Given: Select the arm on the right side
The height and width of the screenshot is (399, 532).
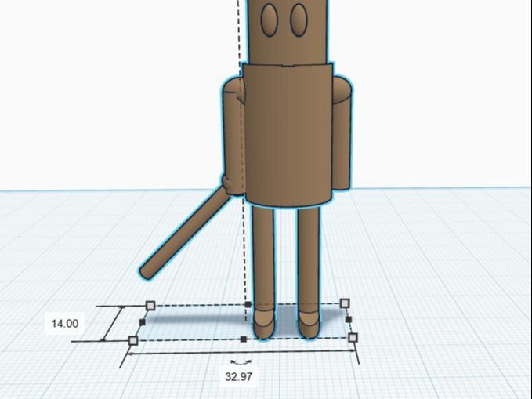Looking at the screenshot, I should (x=342, y=132).
